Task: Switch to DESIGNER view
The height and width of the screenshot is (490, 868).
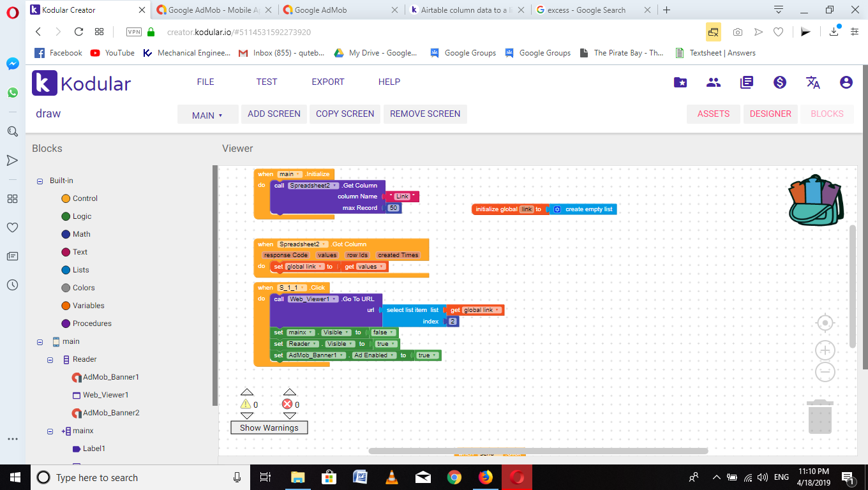Action: 770,114
